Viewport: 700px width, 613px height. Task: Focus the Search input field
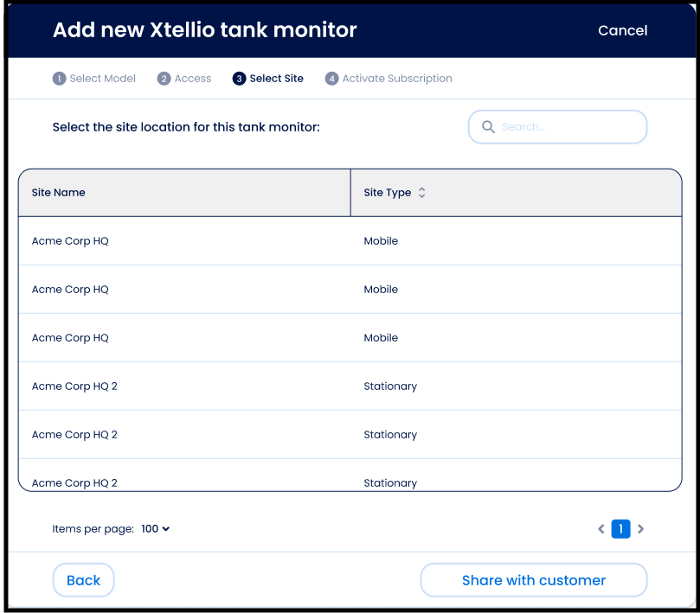pos(567,127)
